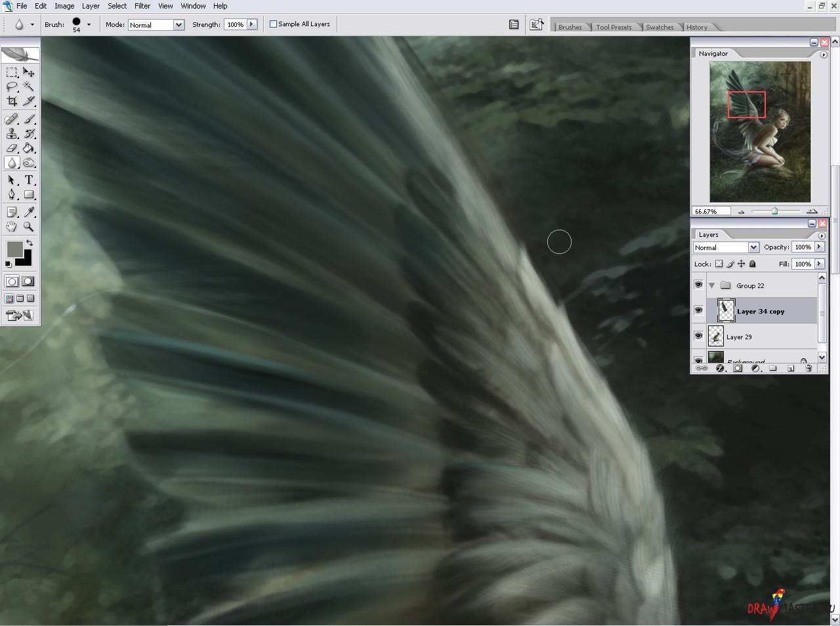The image size is (840, 626).
Task: Open the Filter menu
Action: pyautogui.click(x=142, y=6)
